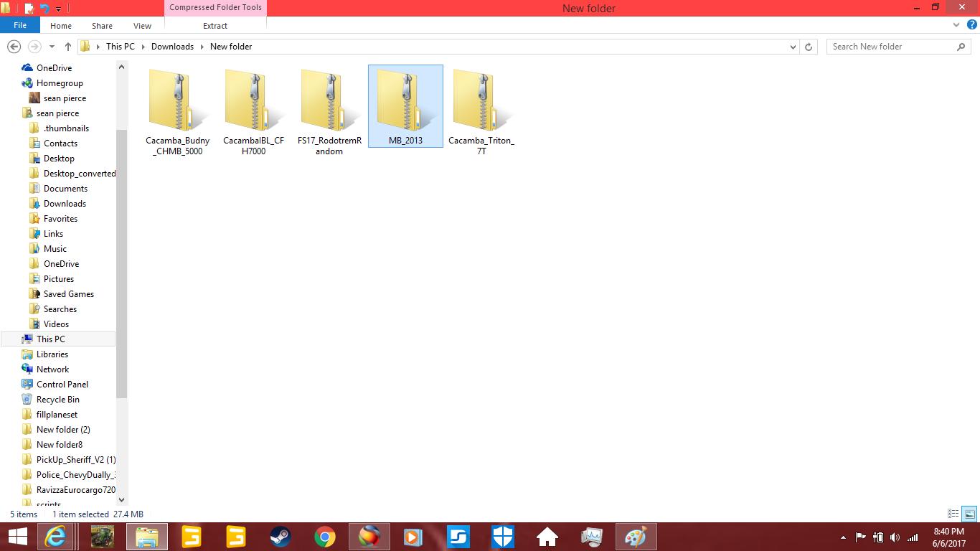Switch to the Extract ribbon tab
This screenshot has height=551, width=980.
click(x=215, y=26)
